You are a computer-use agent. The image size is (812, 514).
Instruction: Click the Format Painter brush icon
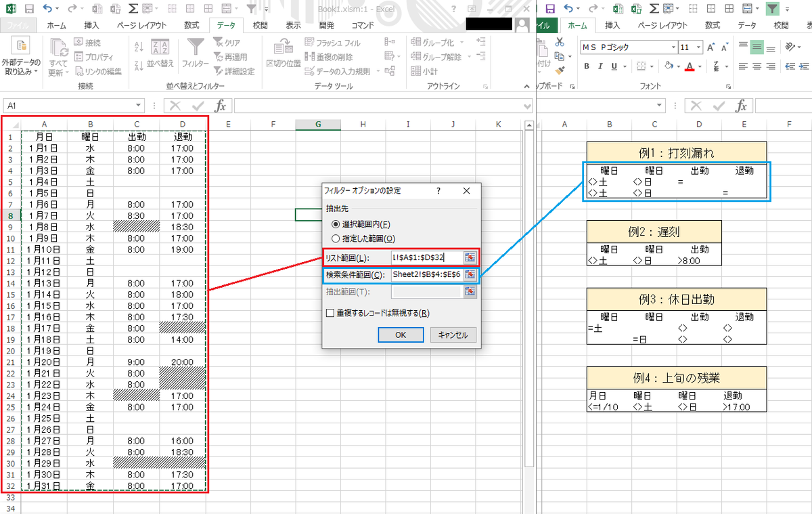pos(559,70)
